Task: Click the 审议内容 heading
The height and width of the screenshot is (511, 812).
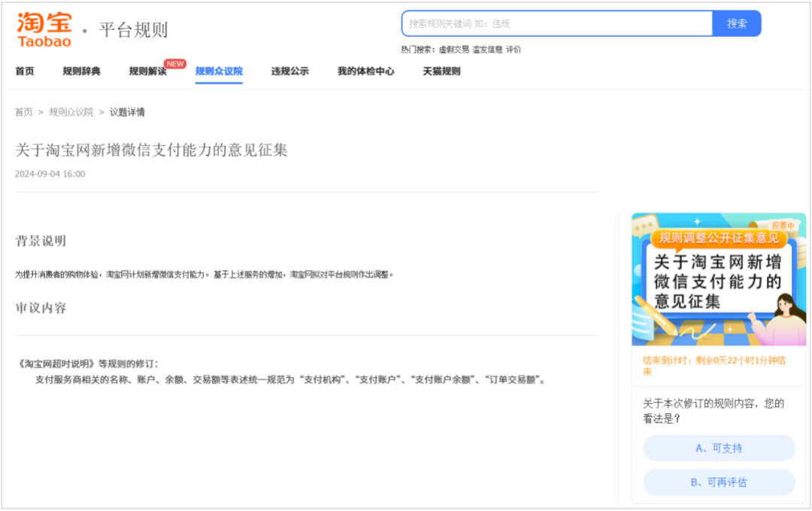Action: (41, 308)
